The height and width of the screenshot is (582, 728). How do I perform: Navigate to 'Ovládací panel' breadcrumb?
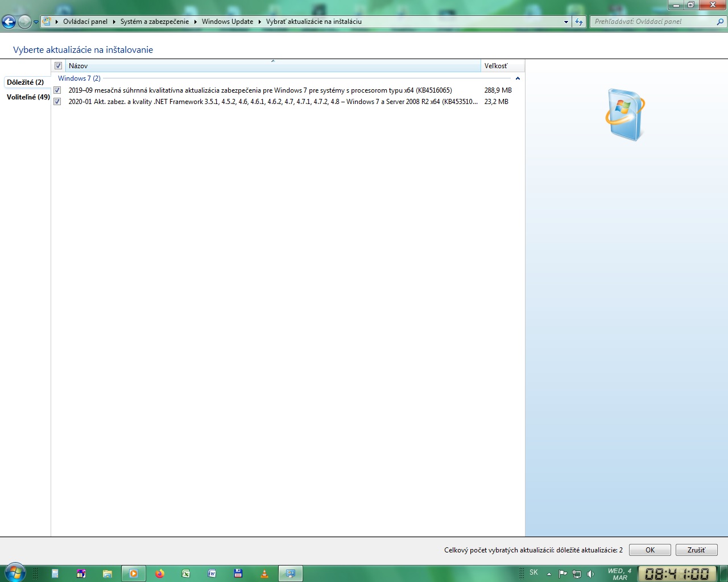tap(85, 22)
